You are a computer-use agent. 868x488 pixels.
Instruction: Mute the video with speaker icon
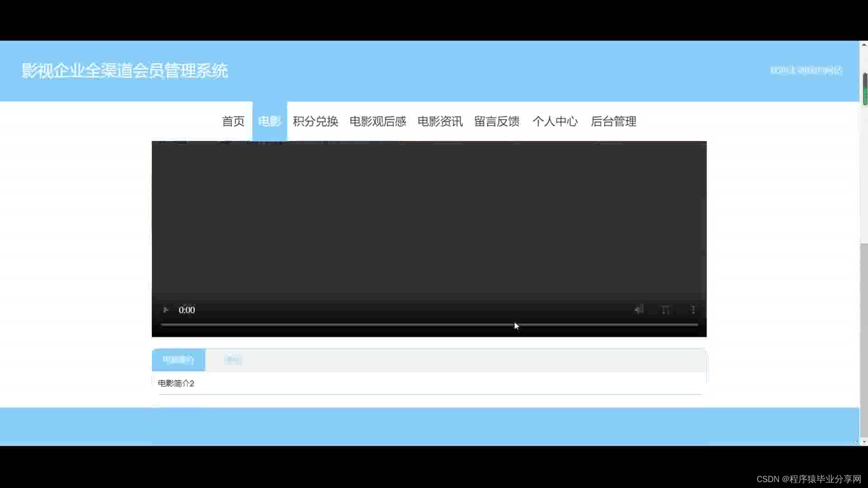(x=638, y=310)
